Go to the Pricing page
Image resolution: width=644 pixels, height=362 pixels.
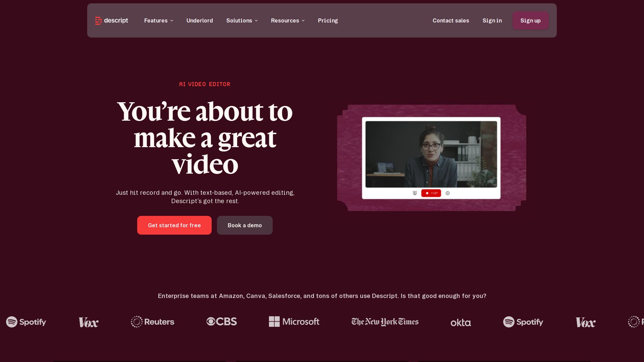coord(328,21)
